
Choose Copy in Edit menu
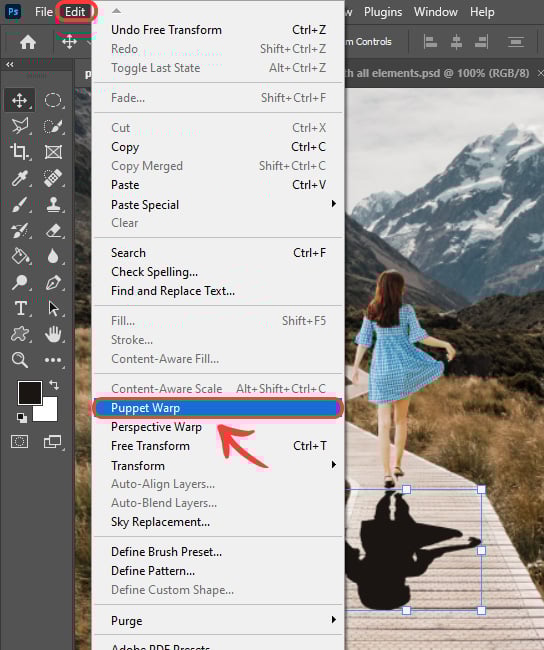point(218,147)
